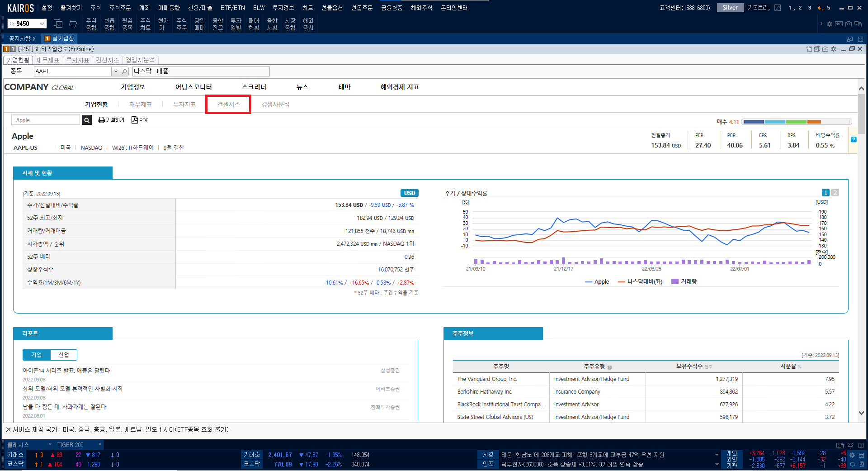Open the blue help question mark icon
The image size is (868, 471).
[x=854, y=139]
